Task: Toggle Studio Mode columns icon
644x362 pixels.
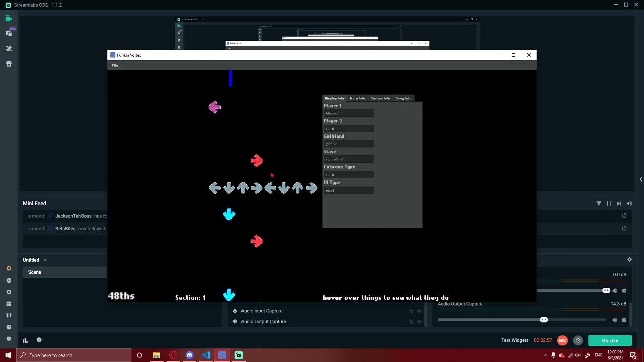Action: point(9,315)
